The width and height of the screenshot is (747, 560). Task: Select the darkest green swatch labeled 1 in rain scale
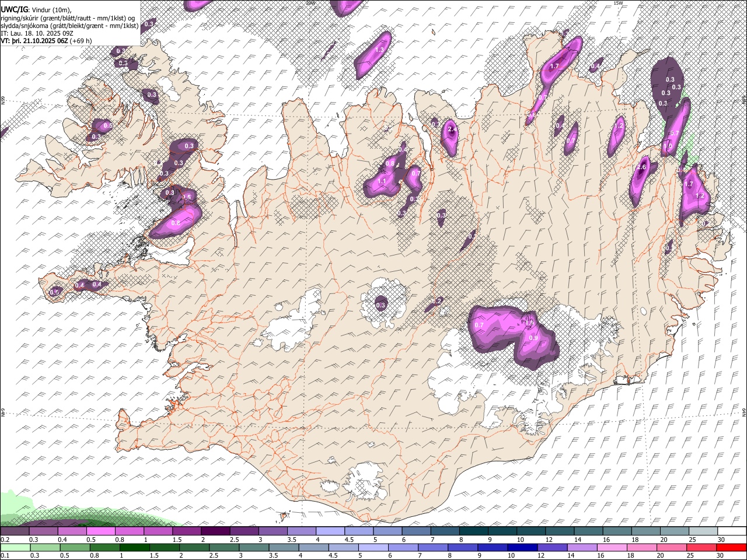pyautogui.click(x=134, y=547)
